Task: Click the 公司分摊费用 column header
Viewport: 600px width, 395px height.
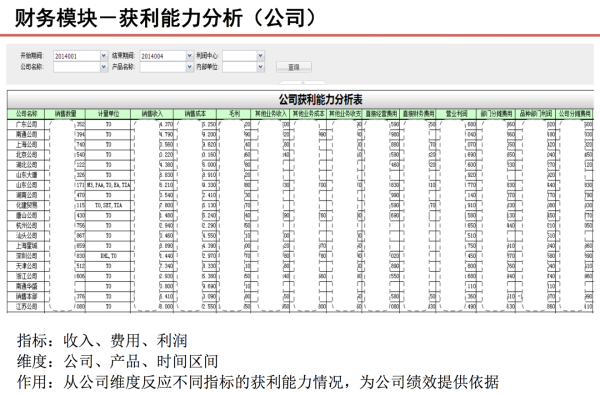Action: click(575, 114)
